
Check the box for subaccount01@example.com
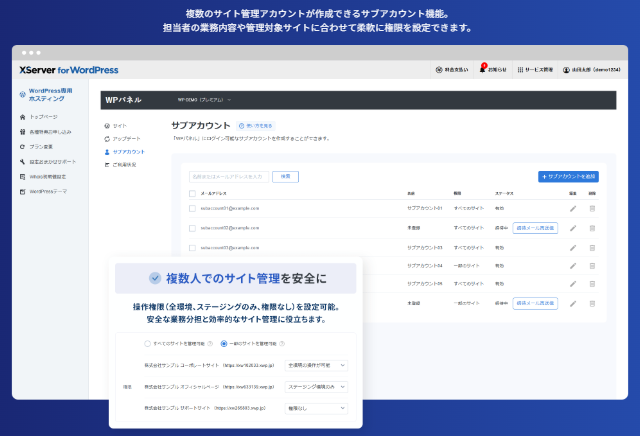(x=192, y=209)
